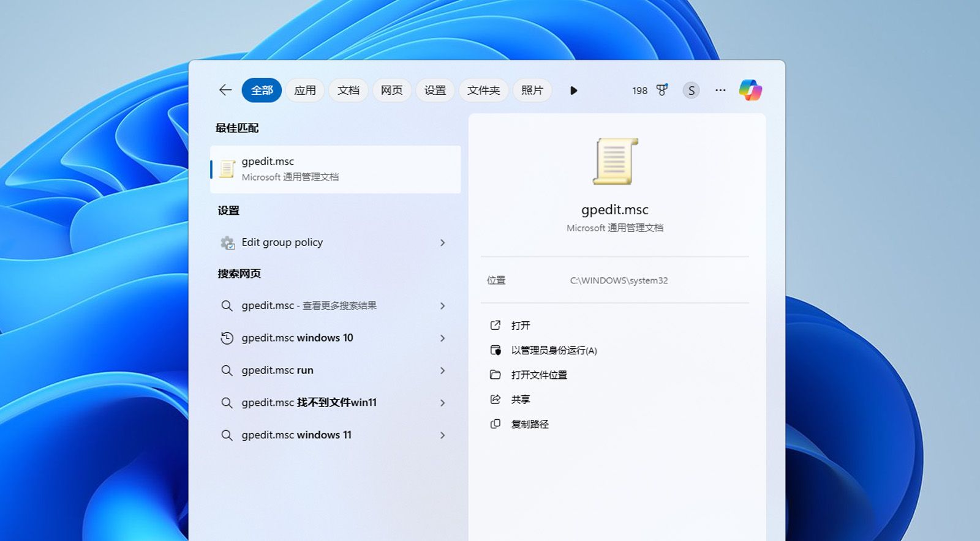Click search icon beside gpedit.msc 找不到文件win11

coord(227,403)
